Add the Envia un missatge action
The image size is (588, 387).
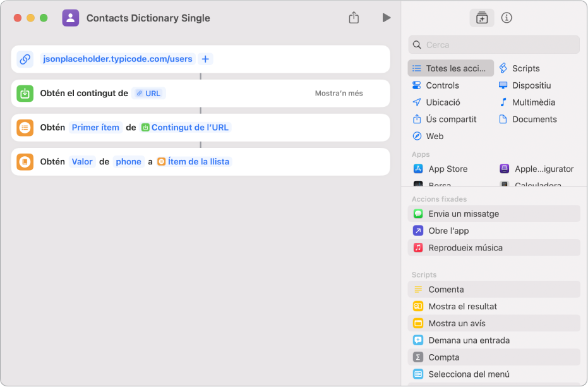[x=494, y=214]
